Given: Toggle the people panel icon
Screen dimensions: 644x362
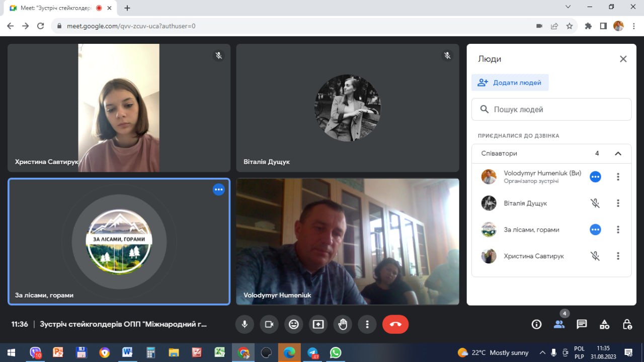Looking at the screenshot, I should (559, 324).
